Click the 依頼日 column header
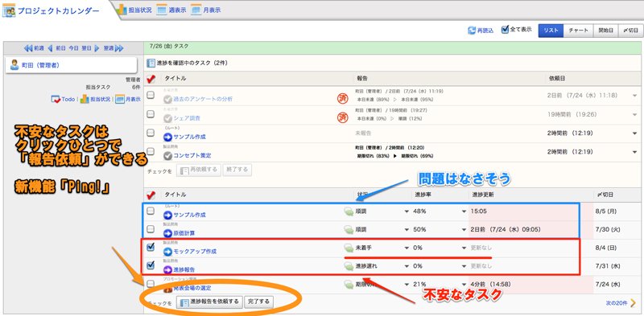This screenshot has height=316, width=644. 556,78
